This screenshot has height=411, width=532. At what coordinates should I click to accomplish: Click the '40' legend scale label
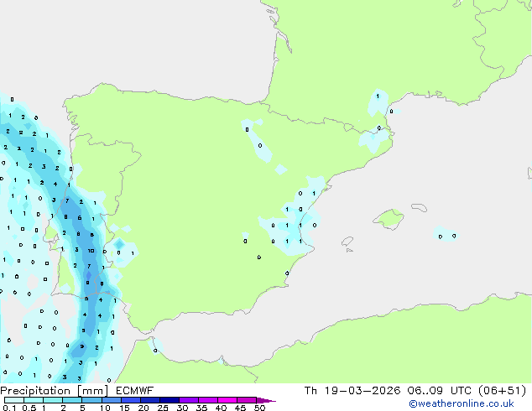pos(221,408)
